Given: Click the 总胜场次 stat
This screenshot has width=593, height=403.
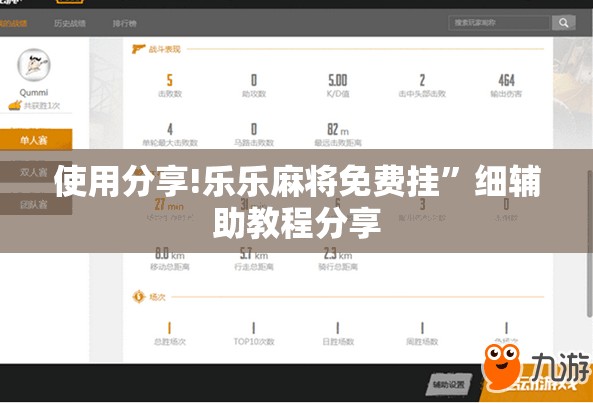Looking at the screenshot, I should tap(170, 334).
